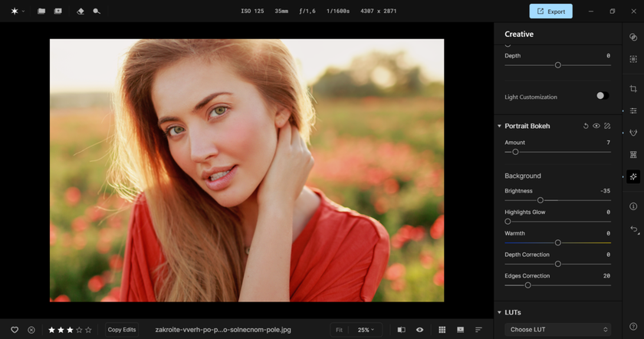Click the 4307 x 2871 dimensions text

click(378, 11)
